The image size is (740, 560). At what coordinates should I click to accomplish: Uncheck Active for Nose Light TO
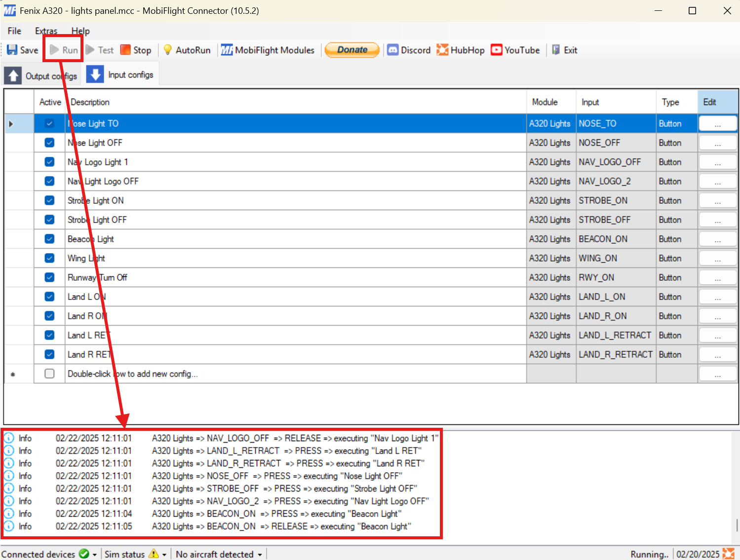pyautogui.click(x=49, y=123)
